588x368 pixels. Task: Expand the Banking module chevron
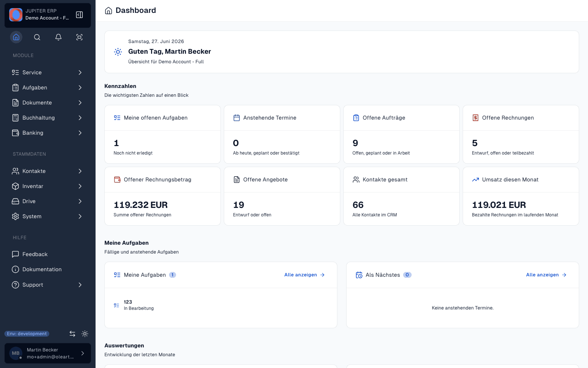(x=80, y=133)
